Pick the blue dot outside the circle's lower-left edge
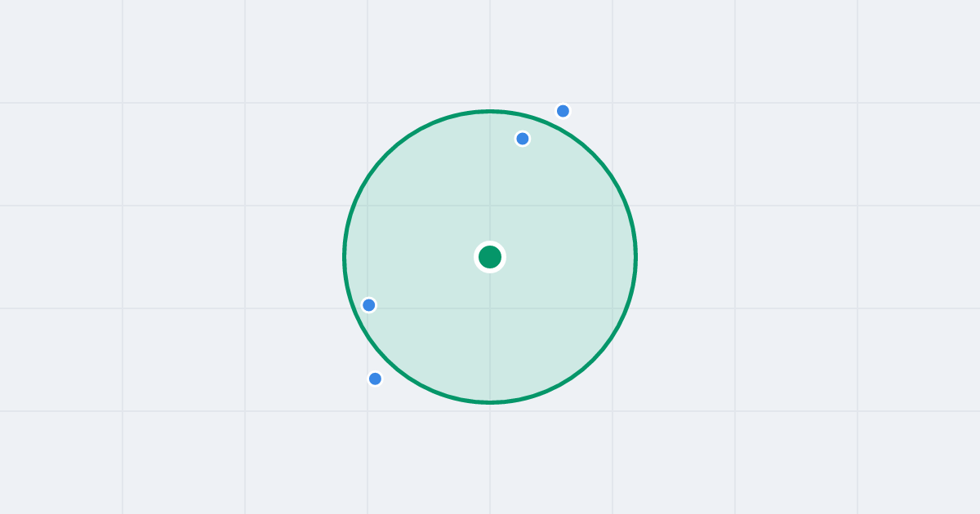The image size is (980, 514). pos(375,379)
